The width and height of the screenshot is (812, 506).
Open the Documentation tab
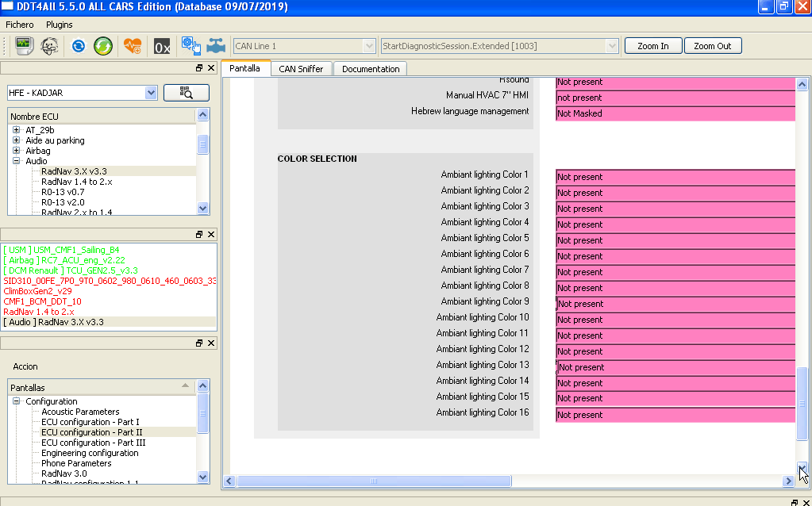[371, 69]
